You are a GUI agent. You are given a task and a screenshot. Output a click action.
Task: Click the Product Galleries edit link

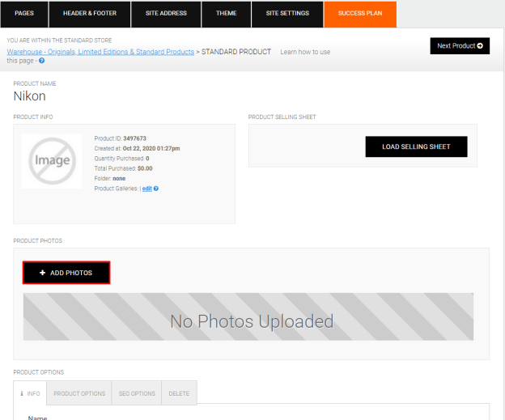[146, 189]
